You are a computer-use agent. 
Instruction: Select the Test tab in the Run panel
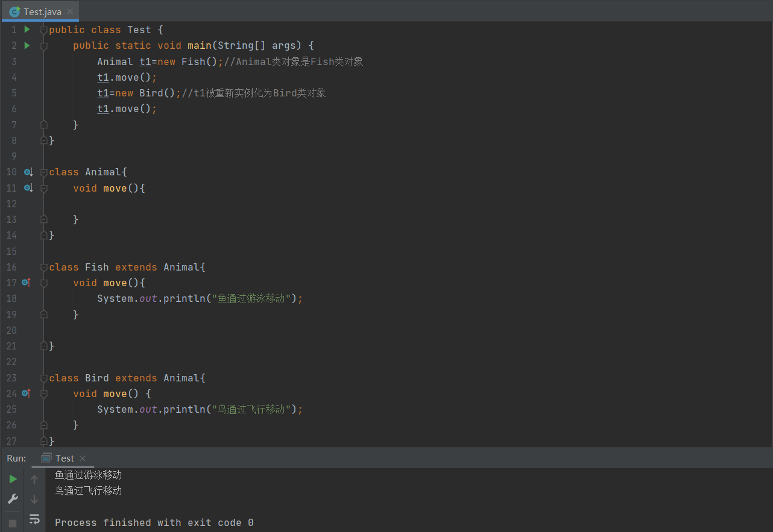coord(65,458)
